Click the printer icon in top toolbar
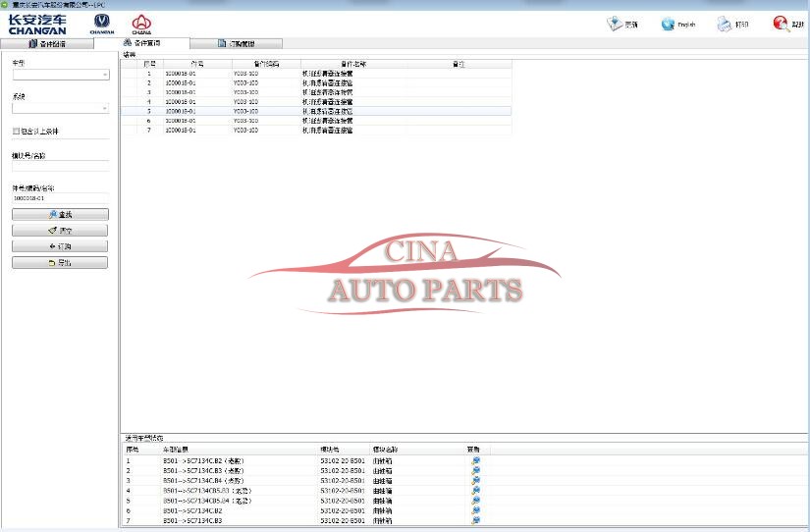The height and width of the screenshot is (532, 810). pyautogui.click(x=724, y=24)
